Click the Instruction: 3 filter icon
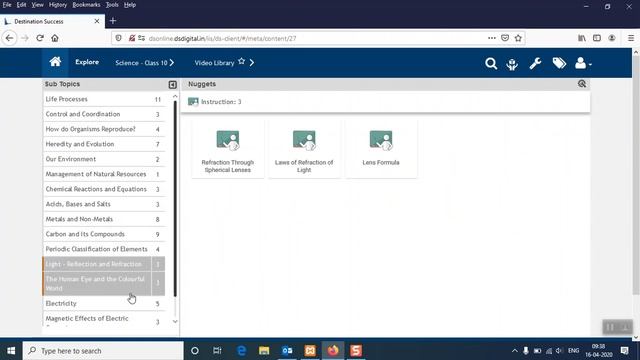Screen dimensions: 640x360 [193, 102]
